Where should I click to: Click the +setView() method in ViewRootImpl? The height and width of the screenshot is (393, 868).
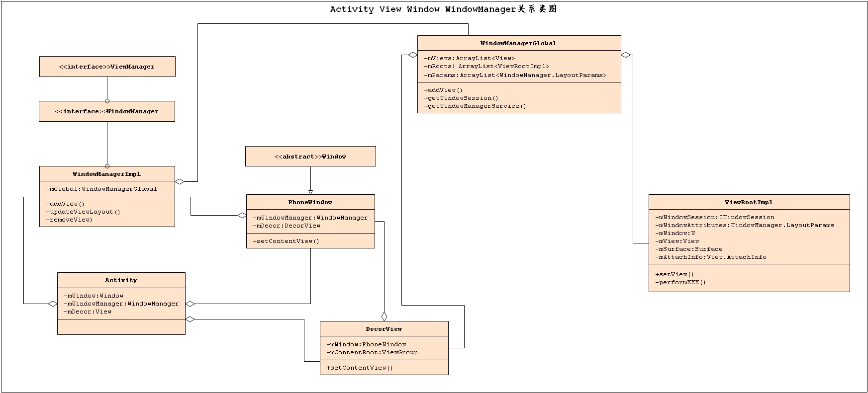point(675,274)
